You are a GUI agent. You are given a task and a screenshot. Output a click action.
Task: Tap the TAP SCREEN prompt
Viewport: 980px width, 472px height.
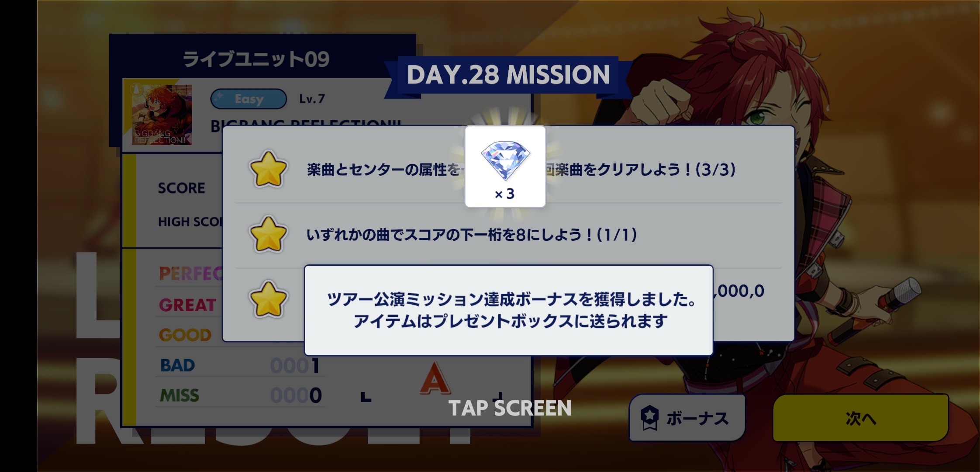pyautogui.click(x=510, y=408)
